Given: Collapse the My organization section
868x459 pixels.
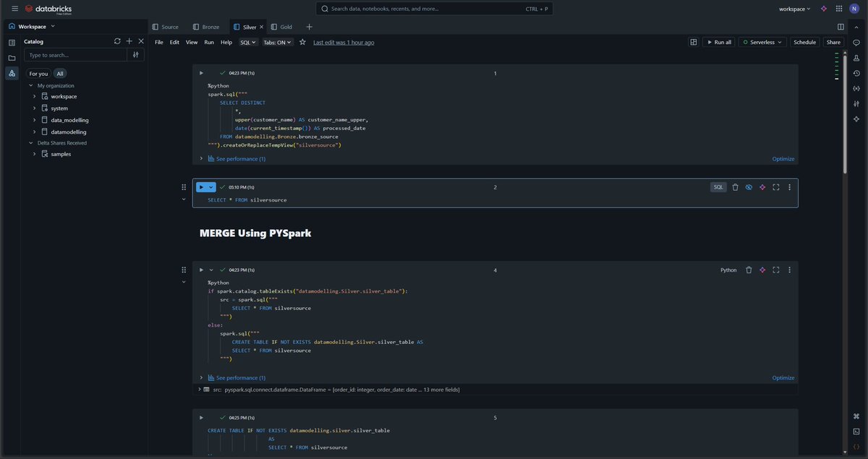Looking at the screenshot, I should [x=30, y=85].
